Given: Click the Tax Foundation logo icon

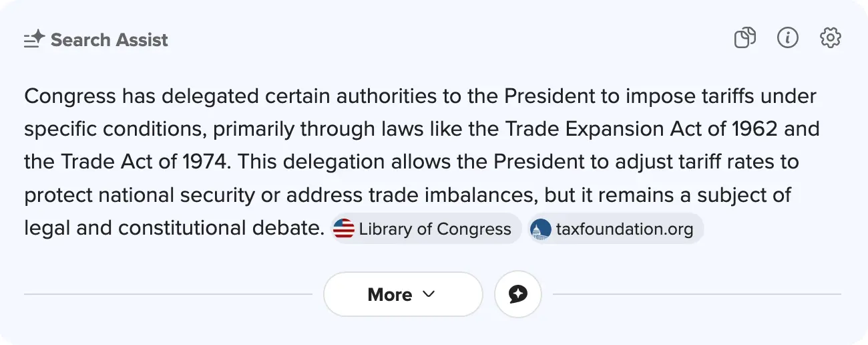Looking at the screenshot, I should click(540, 229).
